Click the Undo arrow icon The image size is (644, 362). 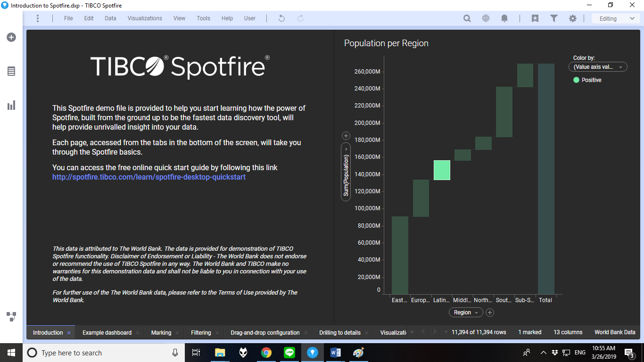[281, 18]
